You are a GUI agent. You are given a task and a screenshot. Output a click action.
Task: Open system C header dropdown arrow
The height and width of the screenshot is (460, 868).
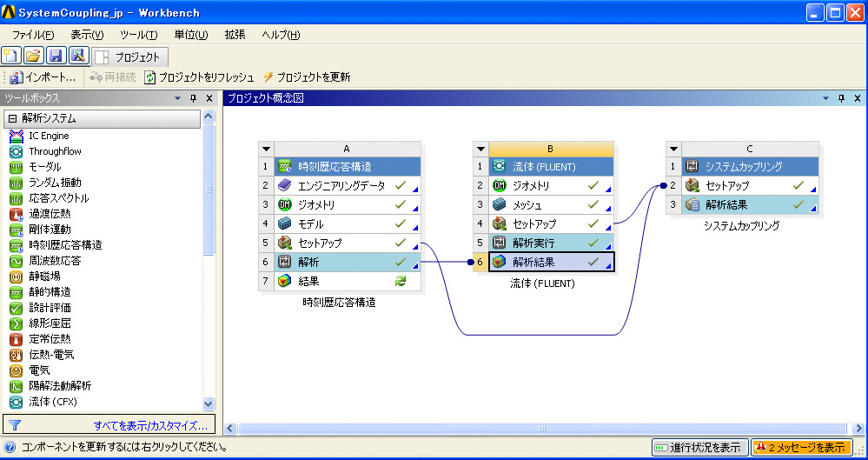coord(673,149)
